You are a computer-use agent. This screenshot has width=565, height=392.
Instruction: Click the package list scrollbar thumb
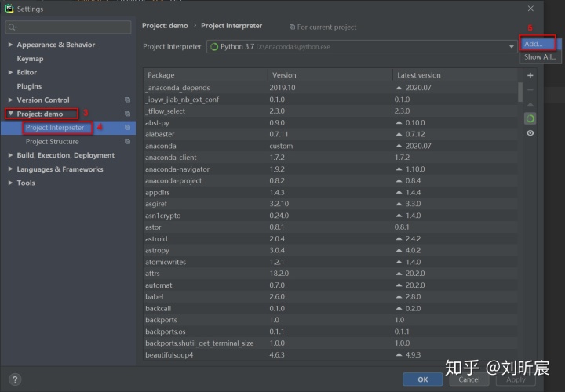point(520,93)
